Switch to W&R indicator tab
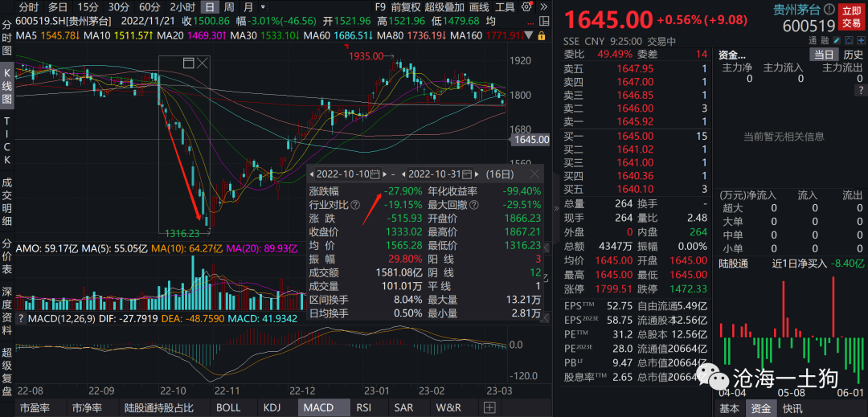 click(x=448, y=408)
